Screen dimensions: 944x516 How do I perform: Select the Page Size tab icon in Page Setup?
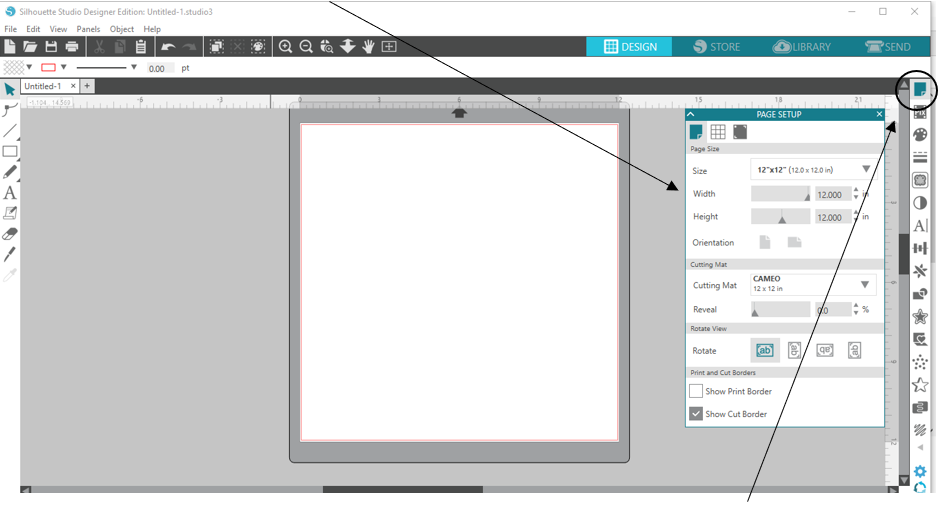click(x=696, y=132)
